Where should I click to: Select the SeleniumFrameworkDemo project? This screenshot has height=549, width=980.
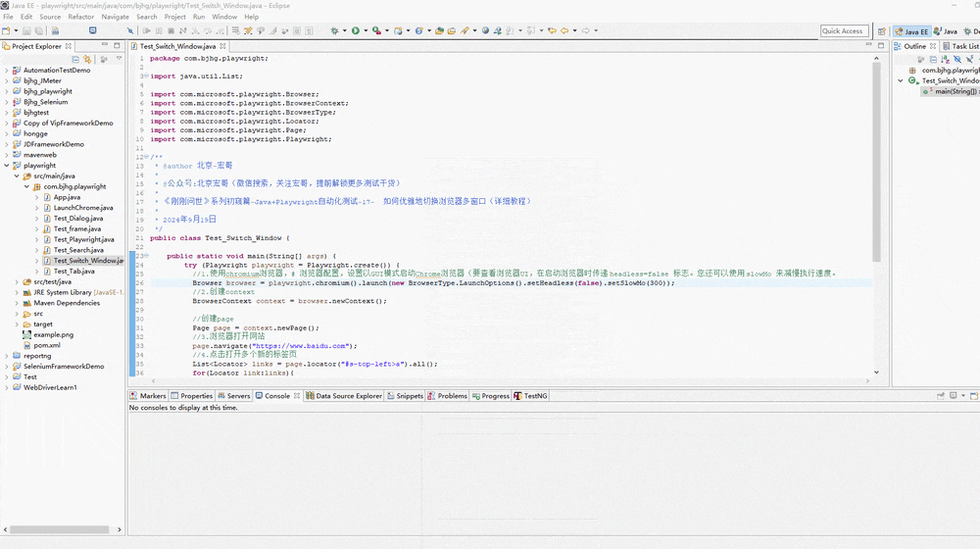point(63,367)
